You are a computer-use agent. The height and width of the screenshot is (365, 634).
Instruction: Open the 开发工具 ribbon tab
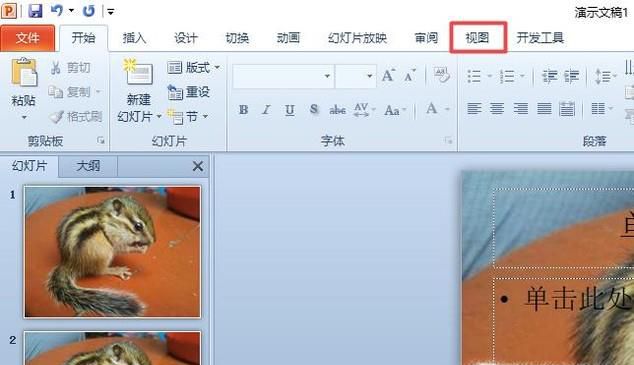540,38
